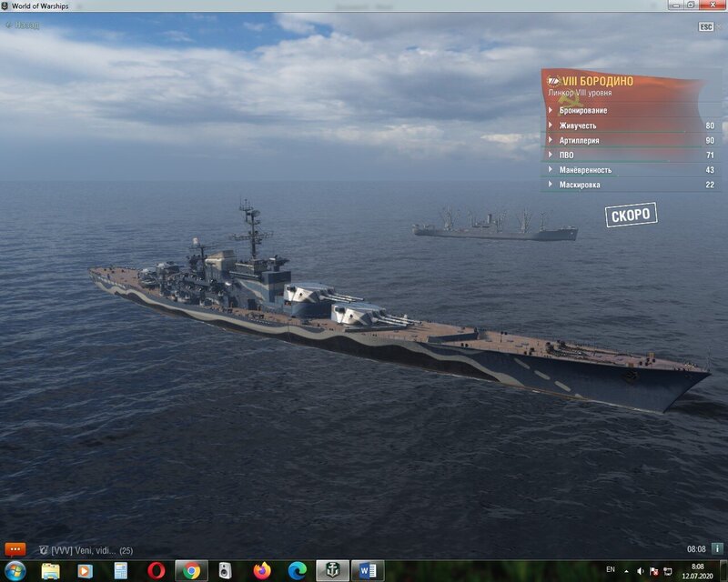Open the calculator taskbar icon
This screenshot has width=728, height=582.
(120, 571)
